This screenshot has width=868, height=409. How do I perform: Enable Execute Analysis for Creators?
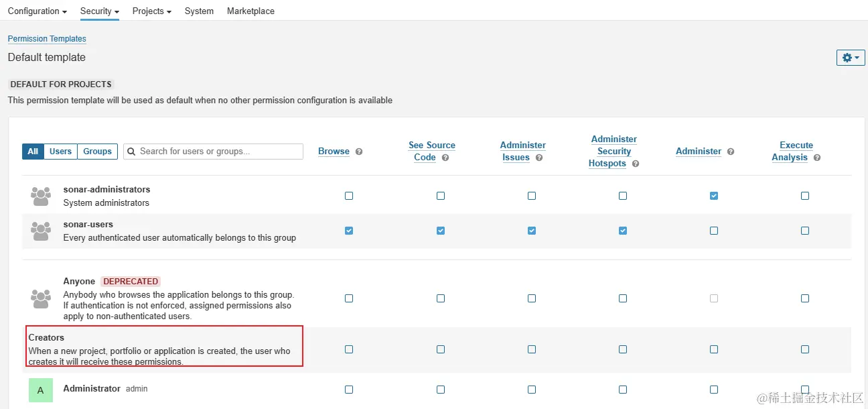pyautogui.click(x=805, y=349)
